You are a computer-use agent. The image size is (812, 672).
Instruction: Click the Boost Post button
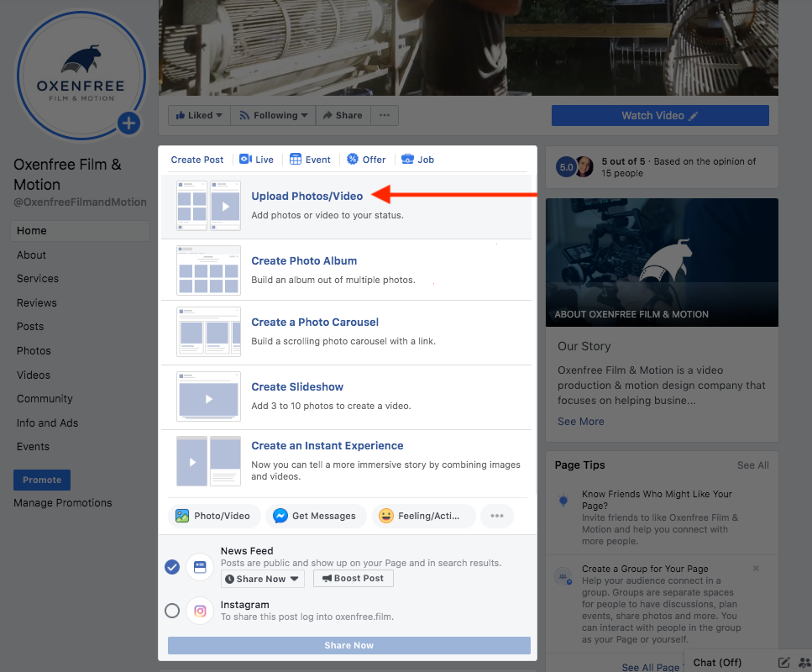click(x=354, y=578)
